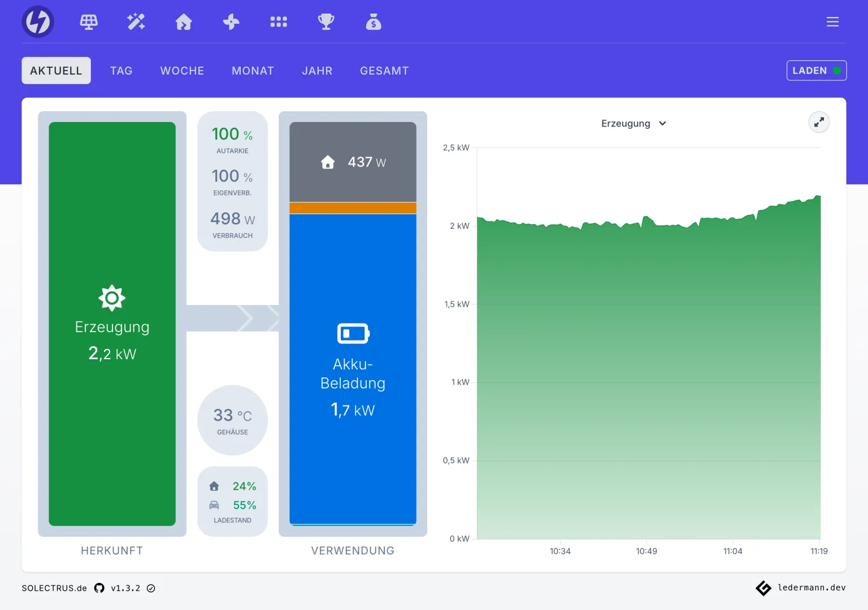This screenshot has width=868, height=610.
Task: Open the fan icon page
Action: point(231,22)
